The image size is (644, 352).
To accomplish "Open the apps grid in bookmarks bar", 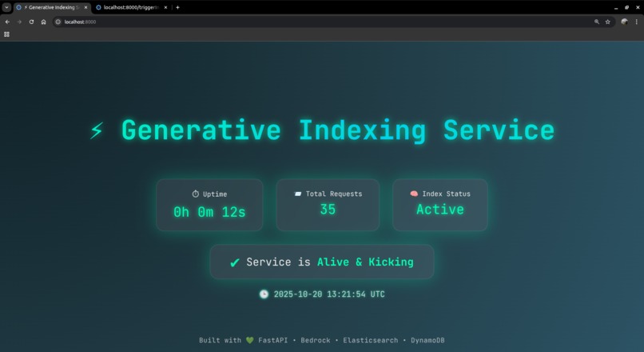I will 6,34.
